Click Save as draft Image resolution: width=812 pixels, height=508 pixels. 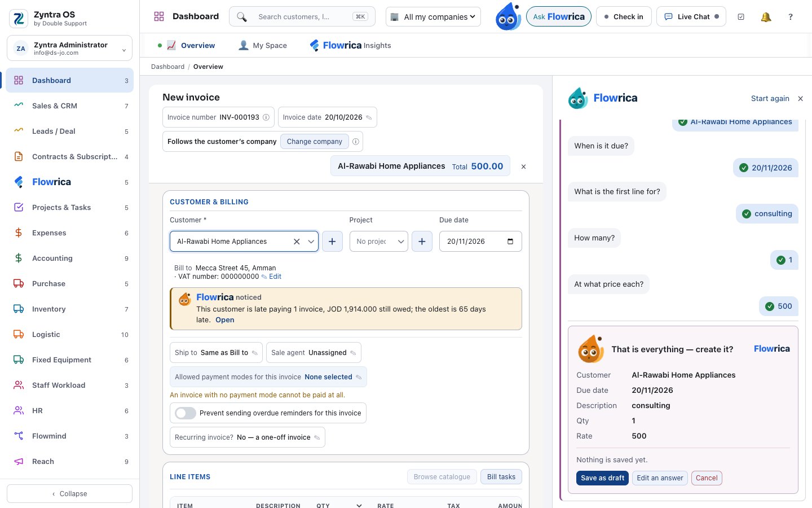(602, 478)
